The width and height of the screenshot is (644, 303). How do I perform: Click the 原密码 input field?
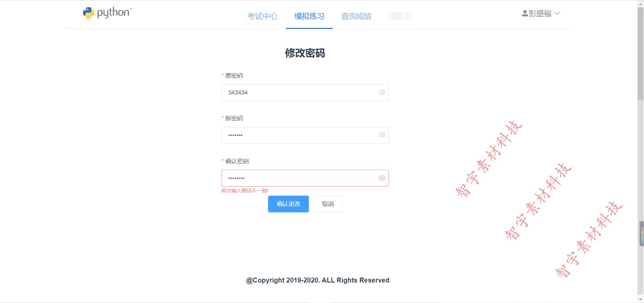tap(305, 92)
